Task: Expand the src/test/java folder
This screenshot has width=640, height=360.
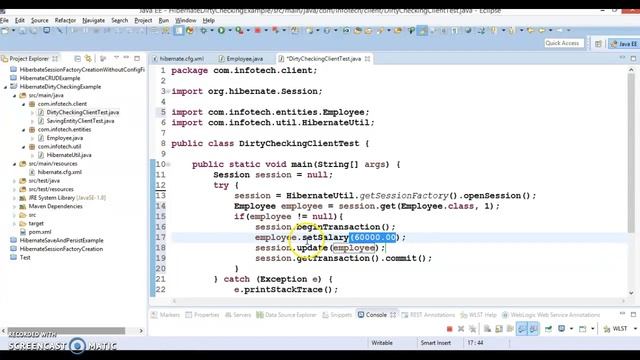Action: tap(15, 181)
